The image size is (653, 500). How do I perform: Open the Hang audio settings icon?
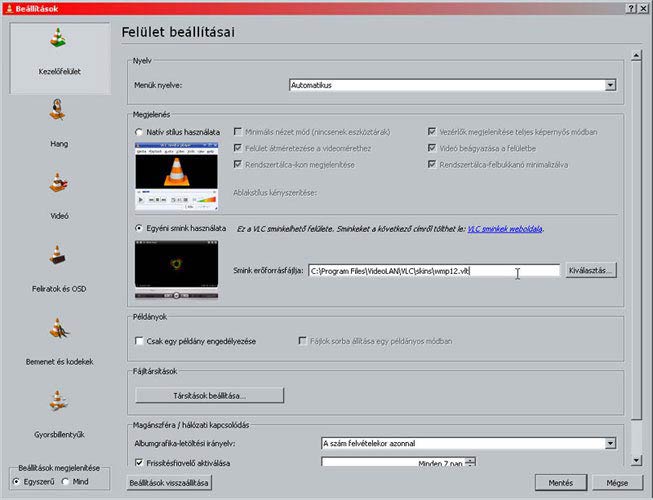[x=58, y=109]
